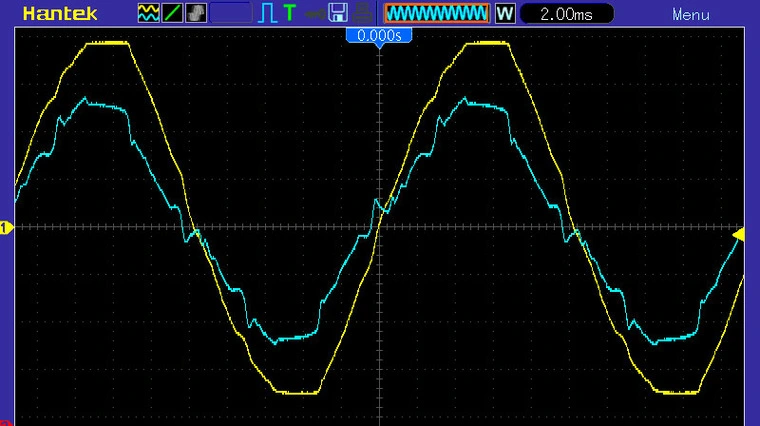The image size is (760, 426).
Task: Click the red channel marker at bottom left
Action: point(4,422)
